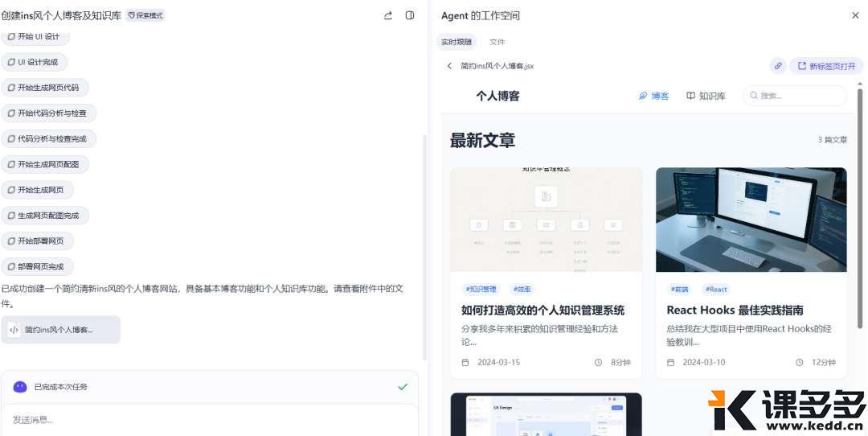The width and height of the screenshot is (868, 436).
Task: Click the purple agent avatar icon
Action: 20,387
